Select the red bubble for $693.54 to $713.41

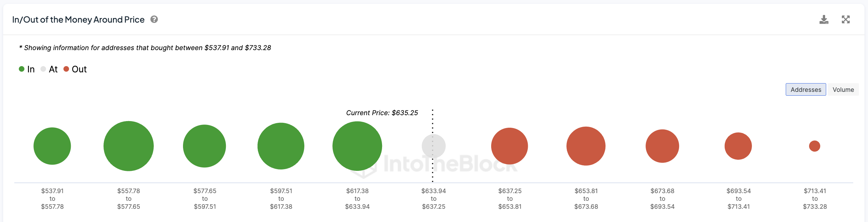(738, 146)
